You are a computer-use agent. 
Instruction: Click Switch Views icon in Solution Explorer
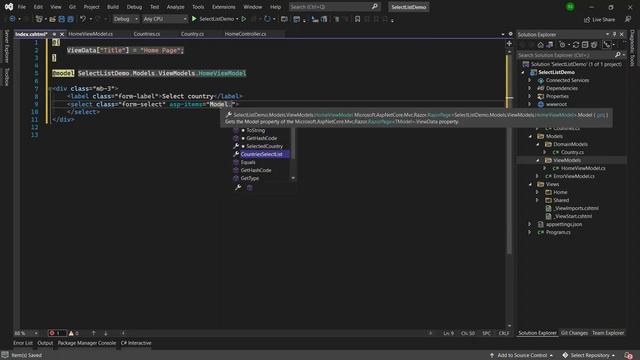click(x=550, y=45)
